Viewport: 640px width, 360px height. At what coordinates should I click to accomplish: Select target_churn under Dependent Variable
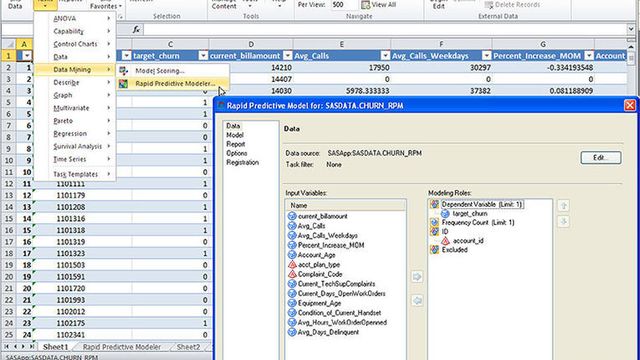470,213
